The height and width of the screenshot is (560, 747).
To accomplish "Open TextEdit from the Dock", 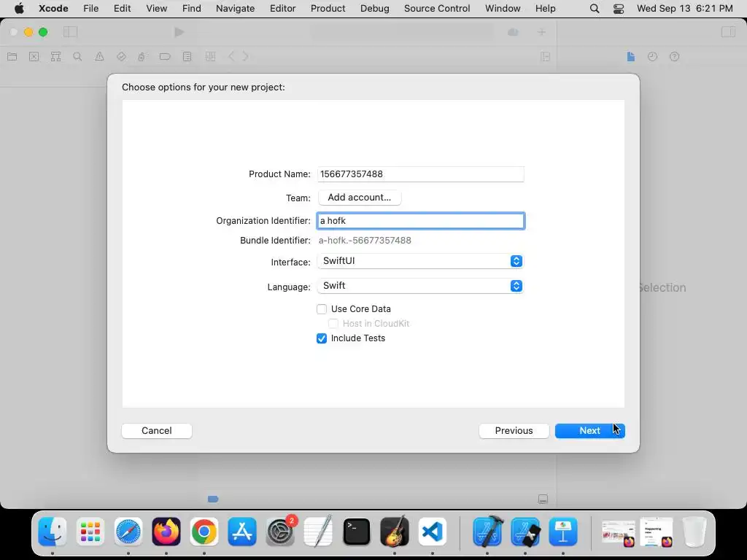I will (318, 532).
